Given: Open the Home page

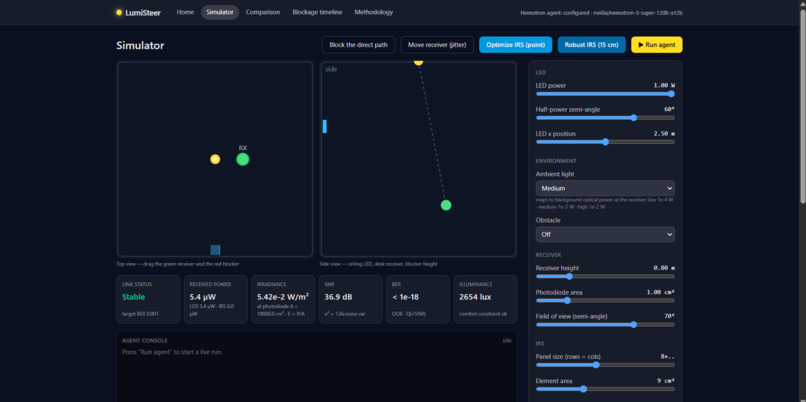Looking at the screenshot, I should (x=185, y=12).
